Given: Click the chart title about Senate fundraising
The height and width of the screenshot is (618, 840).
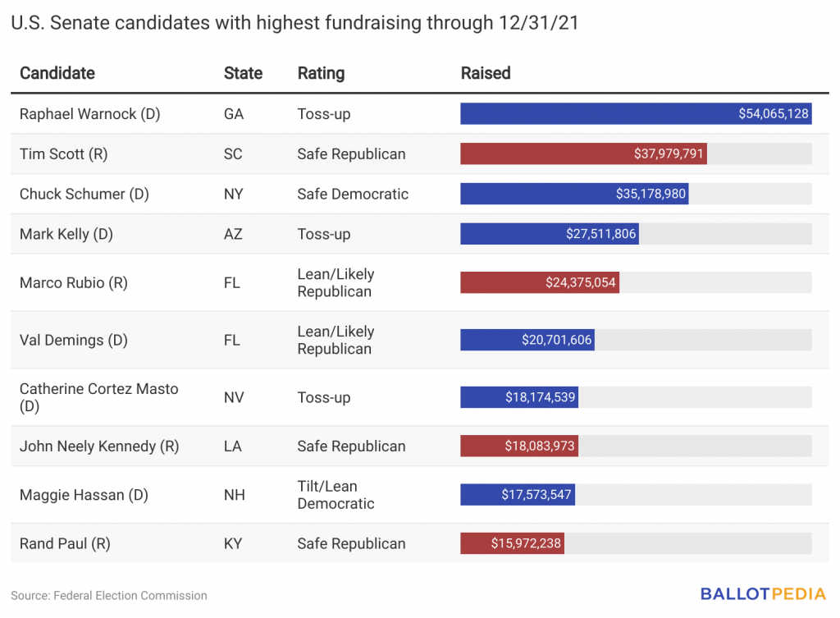Looking at the screenshot, I should click(294, 23).
